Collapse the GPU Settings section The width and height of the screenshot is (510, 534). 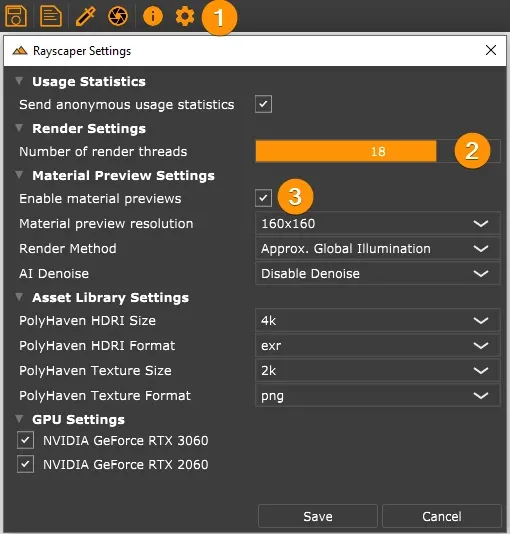(x=19, y=419)
